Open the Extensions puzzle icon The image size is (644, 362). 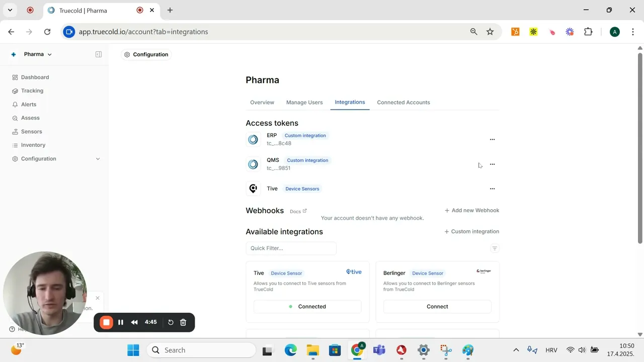(588, 32)
